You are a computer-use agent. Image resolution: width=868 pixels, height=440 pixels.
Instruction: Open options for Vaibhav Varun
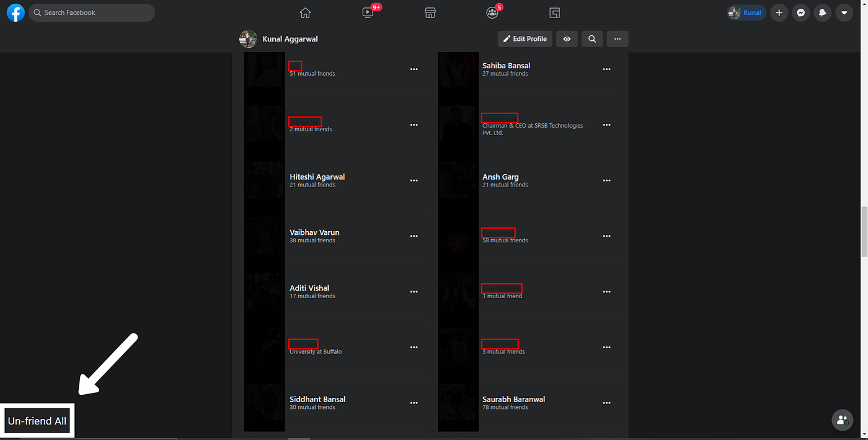pos(414,236)
